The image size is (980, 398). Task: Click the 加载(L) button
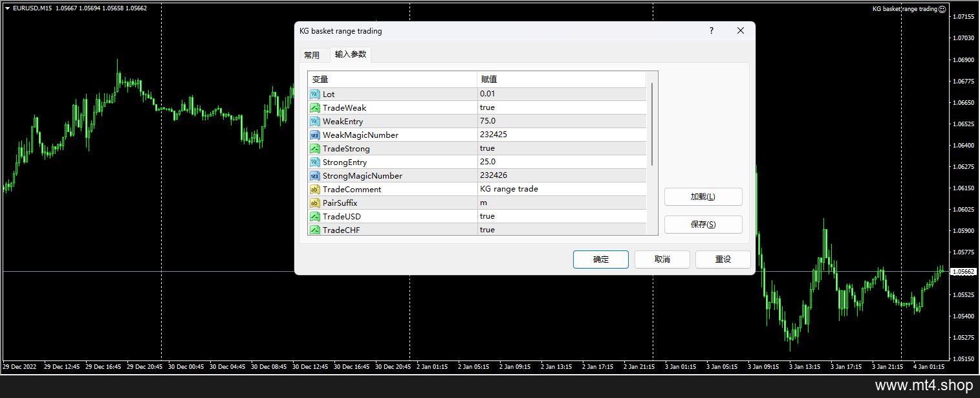tap(703, 197)
